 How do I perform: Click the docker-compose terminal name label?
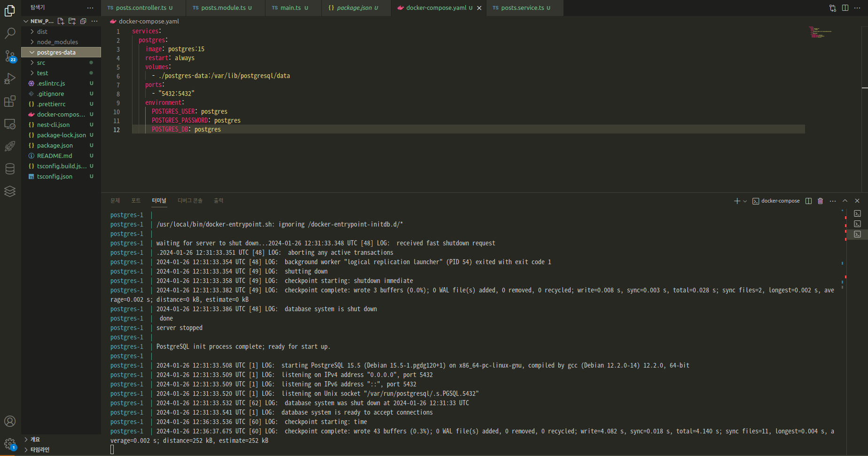(780, 201)
